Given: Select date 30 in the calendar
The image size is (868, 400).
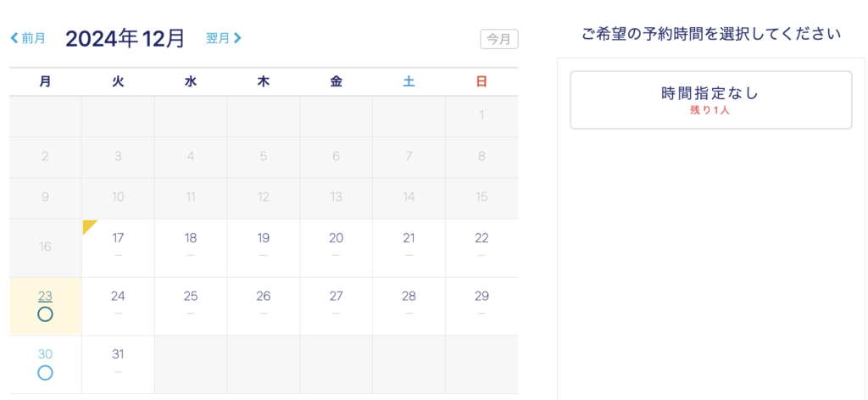Looking at the screenshot, I should tap(45, 354).
